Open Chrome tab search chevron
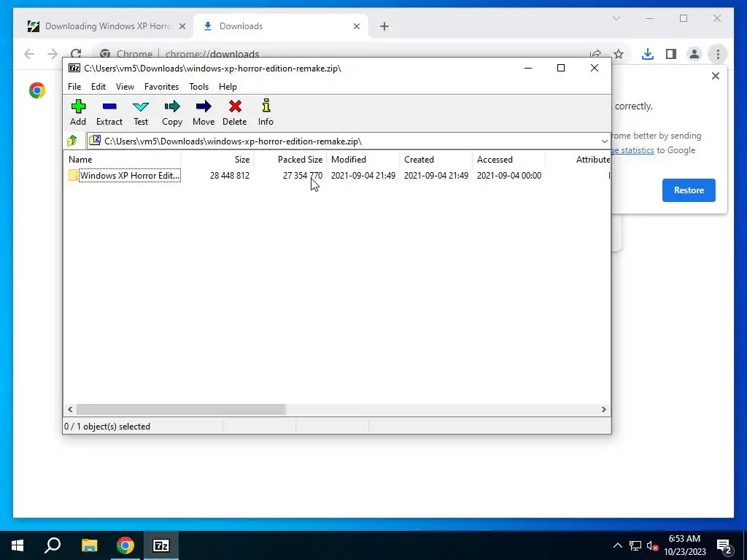This screenshot has width=747, height=560. click(x=616, y=18)
